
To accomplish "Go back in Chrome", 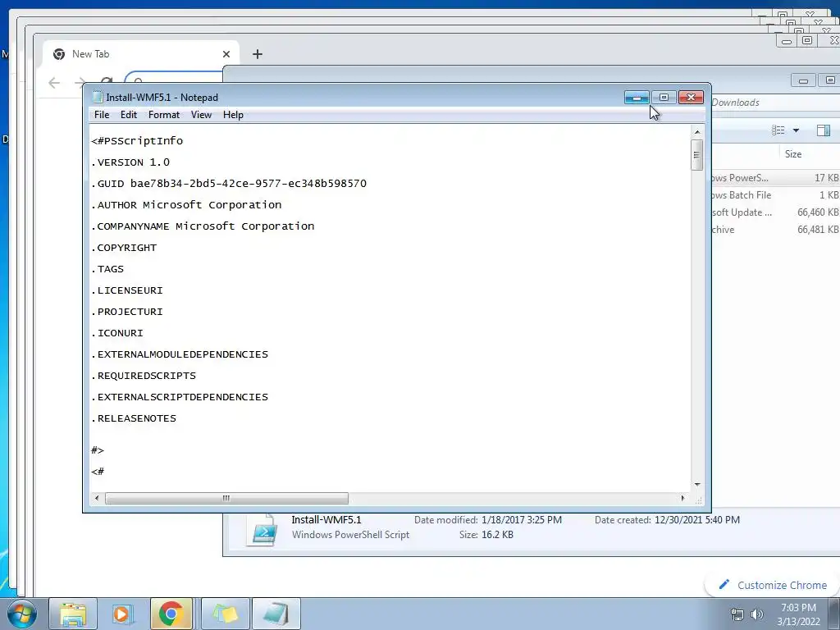I will 54,83.
